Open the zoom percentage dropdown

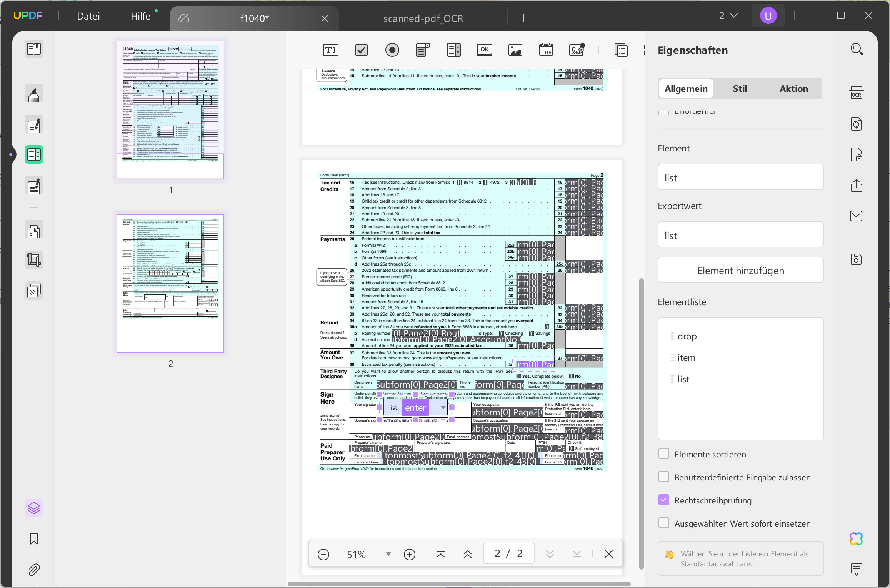[x=388, y=554]
